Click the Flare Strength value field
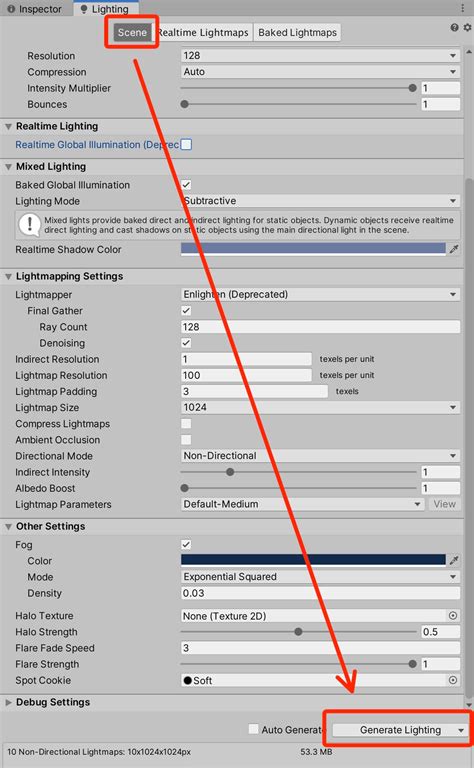Image resolution: width=474 pixels, height=768 pixels. click(441, 664)
